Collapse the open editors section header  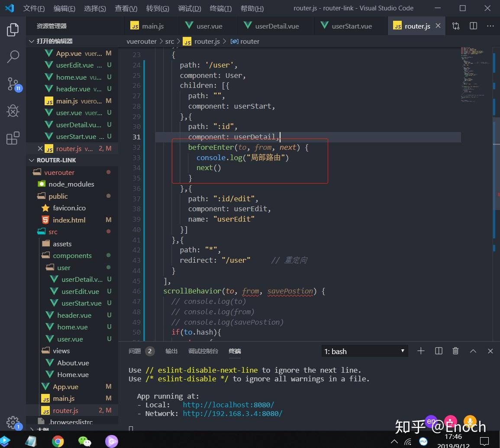click(55, 41)
